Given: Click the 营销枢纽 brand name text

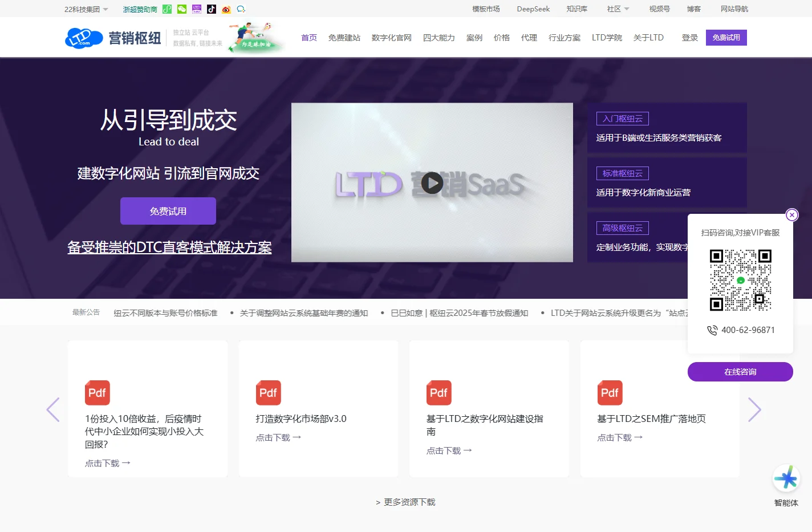Looking at the screenshot, I should coord(135,38).
